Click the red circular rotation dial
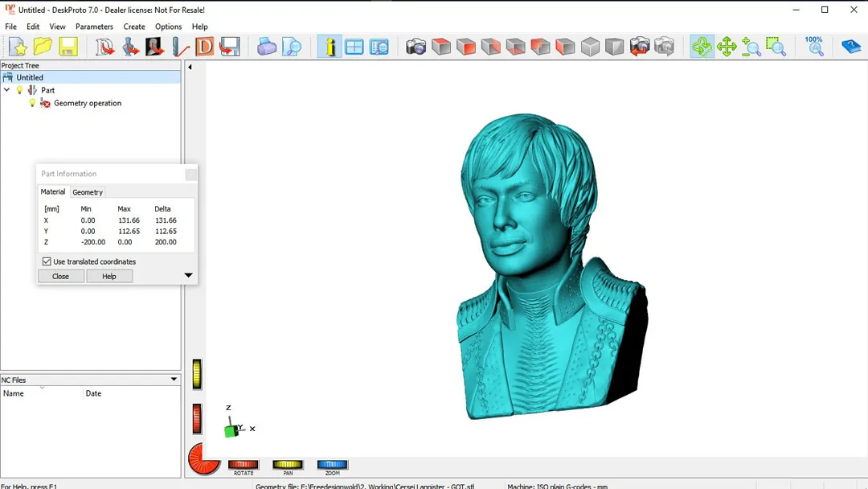The image size is (868, 489). pos(203,459)
